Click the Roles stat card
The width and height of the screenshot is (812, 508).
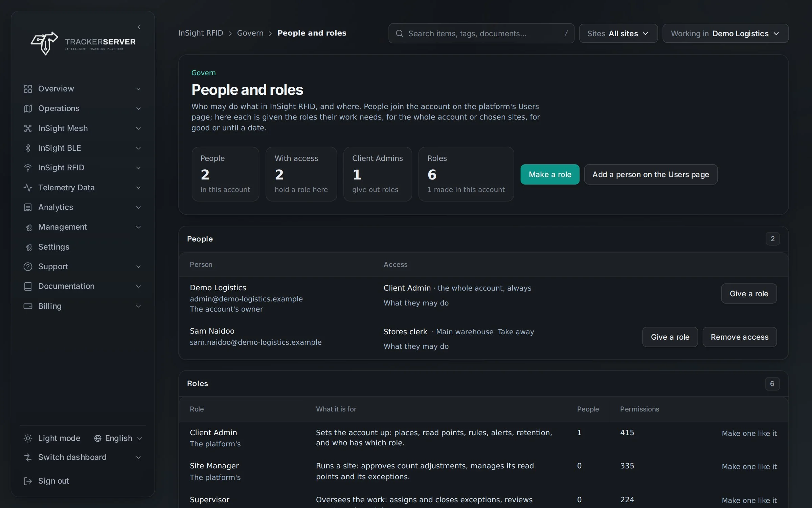466,174
